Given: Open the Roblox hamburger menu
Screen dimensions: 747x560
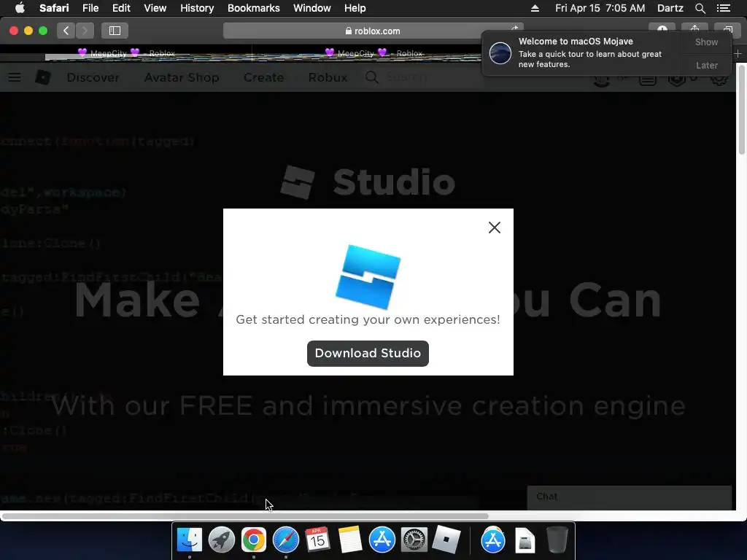Looking at the screenshot, I should (x=15, y=77).
